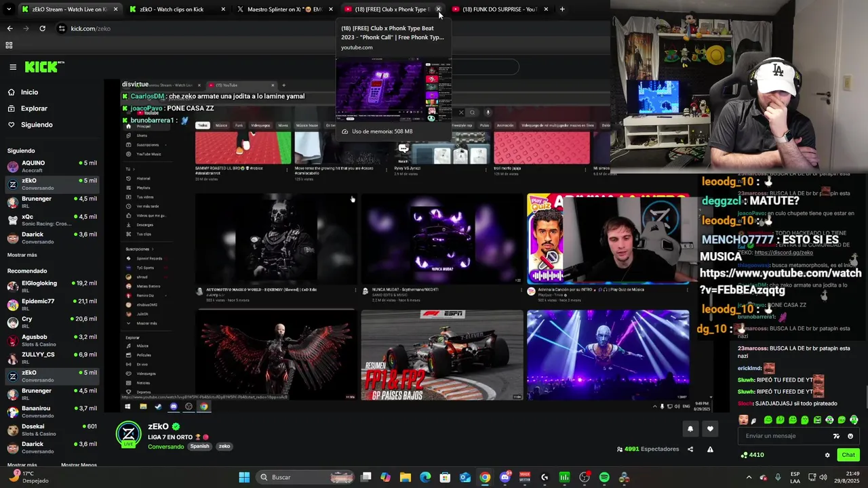Open File Explorer from the taskbar
This screenshot has width=868, height=488.
(405, 477)
